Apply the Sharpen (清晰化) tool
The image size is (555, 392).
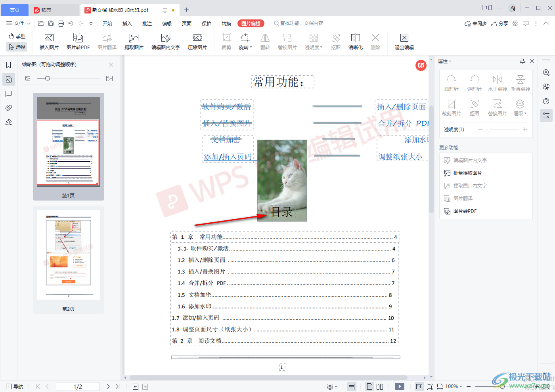[356, 42]
